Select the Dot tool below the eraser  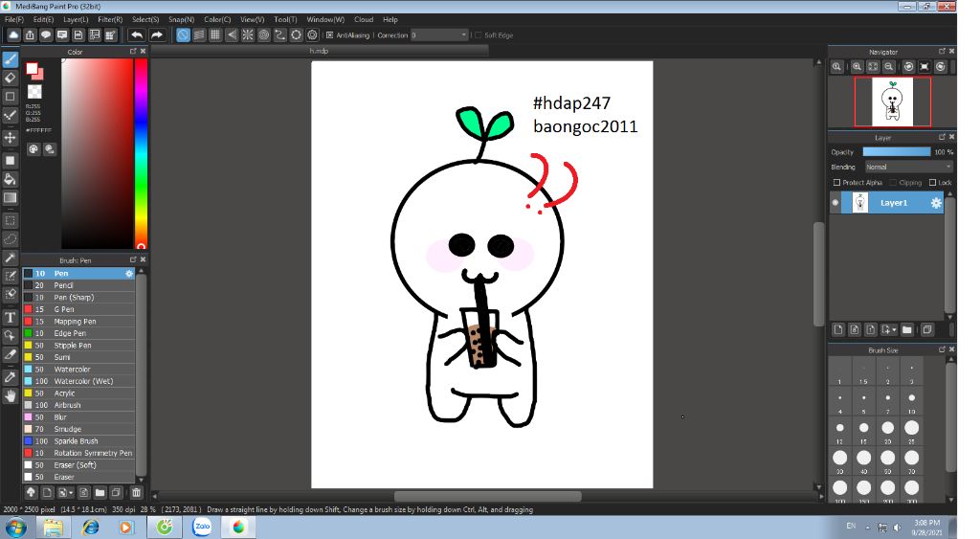(x=10, y=97)
